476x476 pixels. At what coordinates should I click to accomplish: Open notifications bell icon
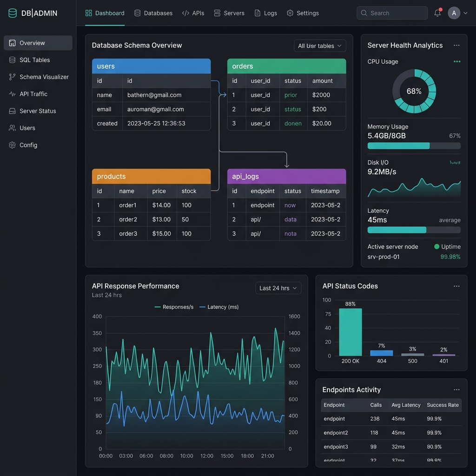coord(437,13)
